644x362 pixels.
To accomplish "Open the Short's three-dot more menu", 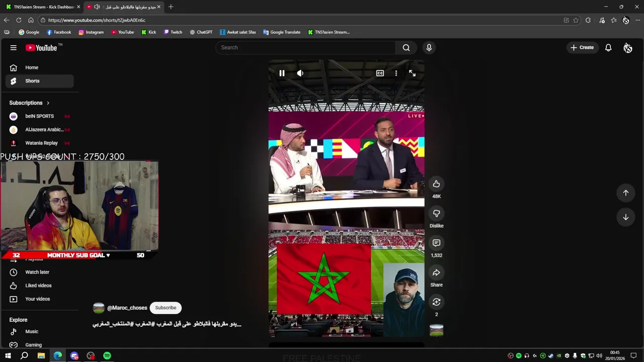I will (x=396, y=73).
